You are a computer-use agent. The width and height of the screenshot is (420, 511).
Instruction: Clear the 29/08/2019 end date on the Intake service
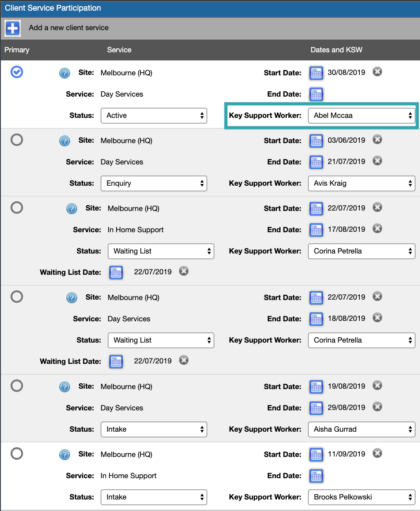377,406
